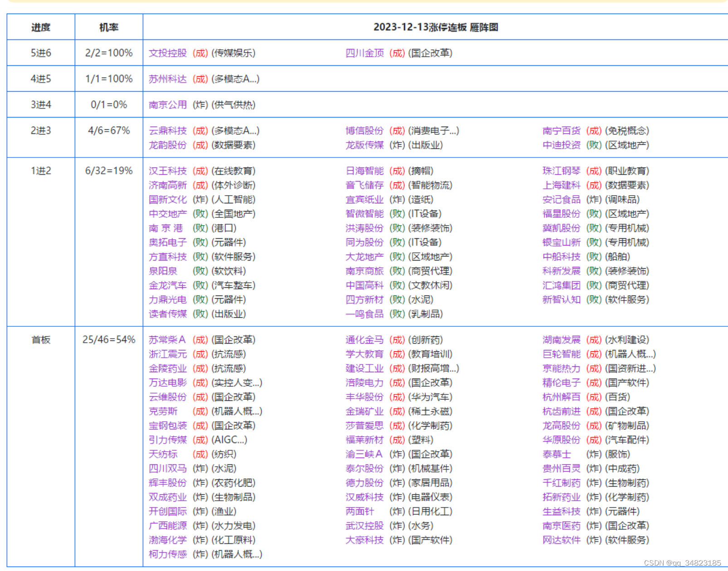Open the 网达软件 stock link

(562, 540)
